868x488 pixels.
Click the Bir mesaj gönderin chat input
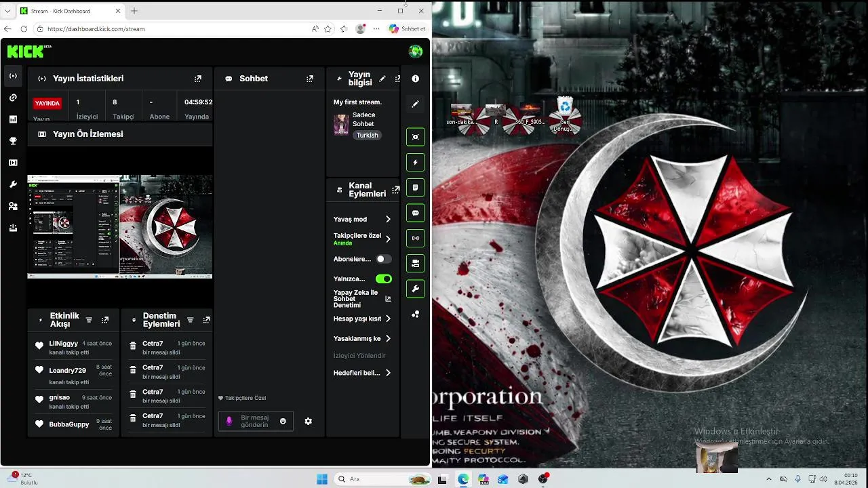pyautogui.click(x=255, y=421)
